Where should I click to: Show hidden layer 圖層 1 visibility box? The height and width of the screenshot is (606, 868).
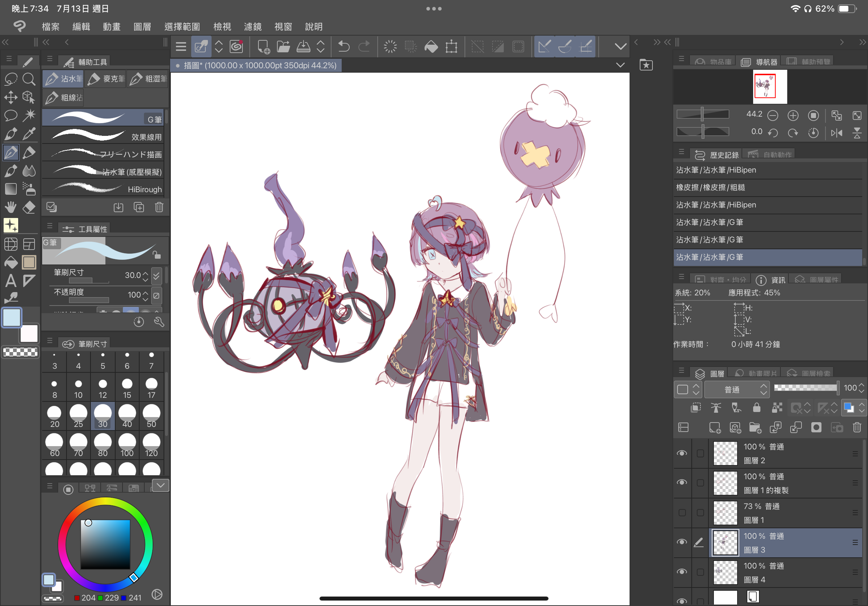coord(682,513)
